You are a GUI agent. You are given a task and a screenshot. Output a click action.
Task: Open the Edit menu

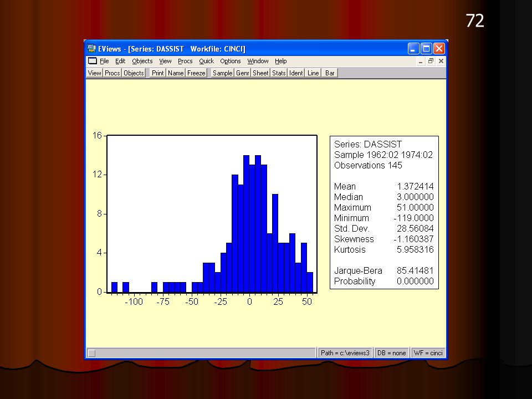pyautogui.click(x=120, y=61)
